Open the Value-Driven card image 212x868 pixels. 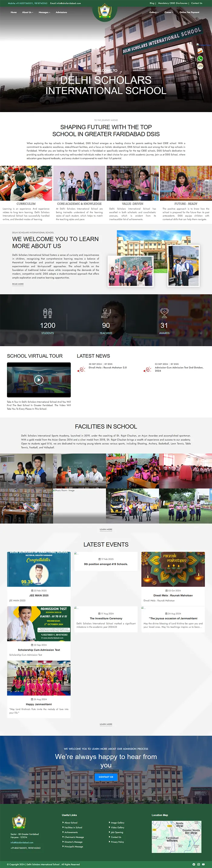click(x=132, y=183)
